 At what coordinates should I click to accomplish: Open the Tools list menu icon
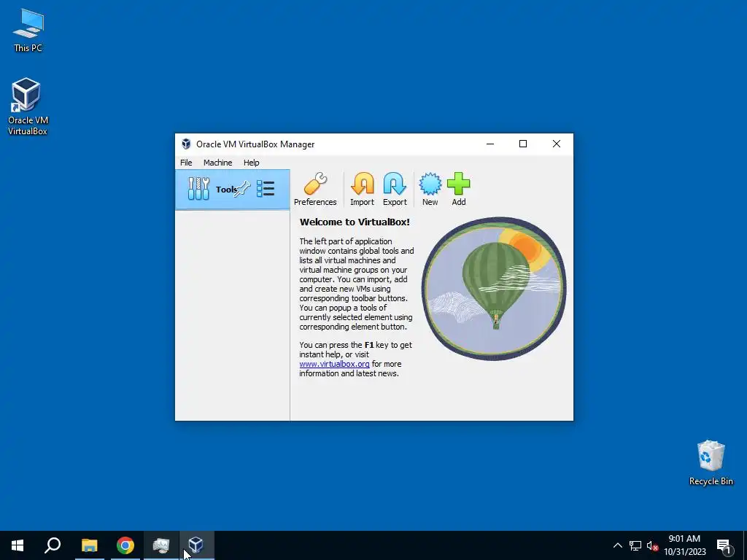tap(266, 189)
